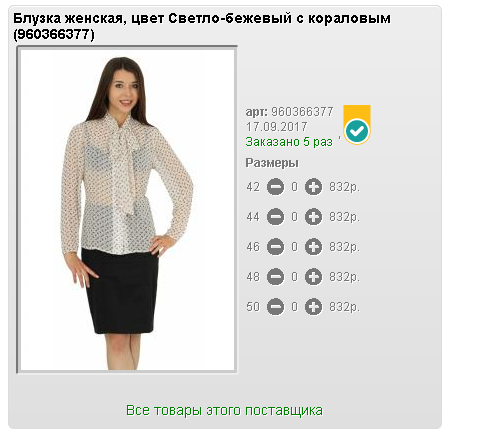
Task: Decrease quantity for size 48
Action: click(x=275, y=277)
